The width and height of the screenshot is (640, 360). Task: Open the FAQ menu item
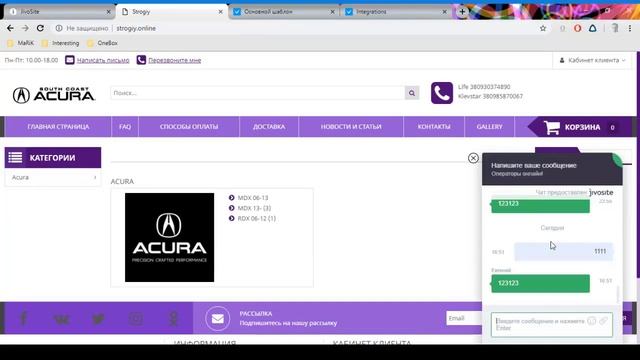point(125,127)
